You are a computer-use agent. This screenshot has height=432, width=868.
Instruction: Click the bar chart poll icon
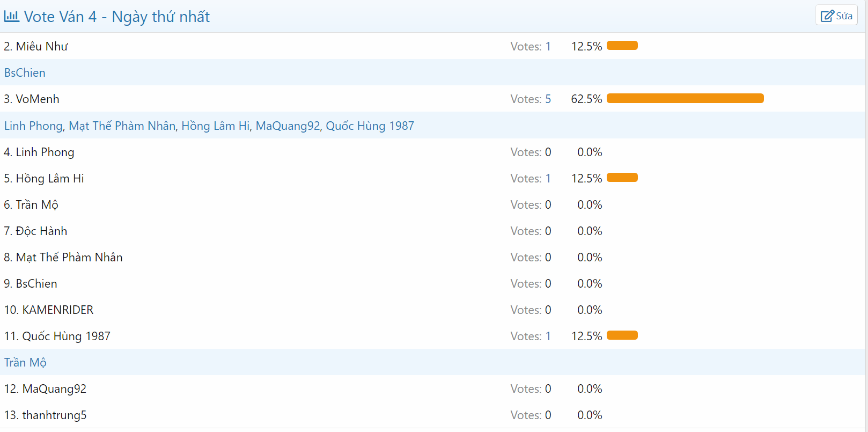tap(11, 17)
